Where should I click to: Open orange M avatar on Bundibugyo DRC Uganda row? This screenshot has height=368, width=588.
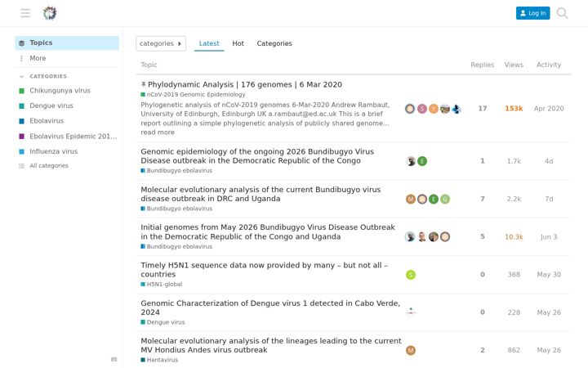click(411, 199)
